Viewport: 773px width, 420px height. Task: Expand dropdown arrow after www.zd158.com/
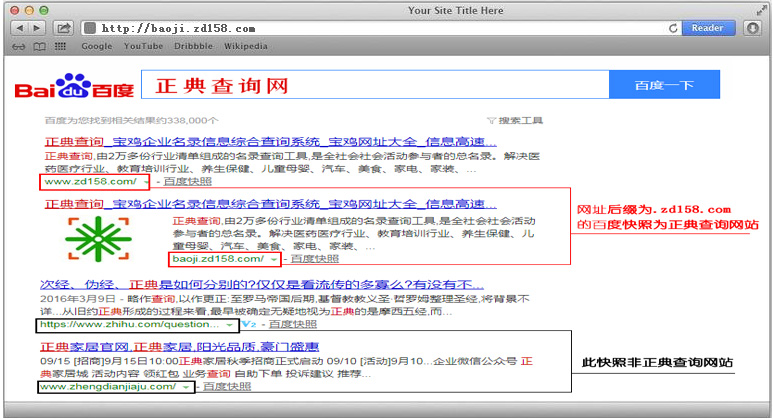click(146, 182)
